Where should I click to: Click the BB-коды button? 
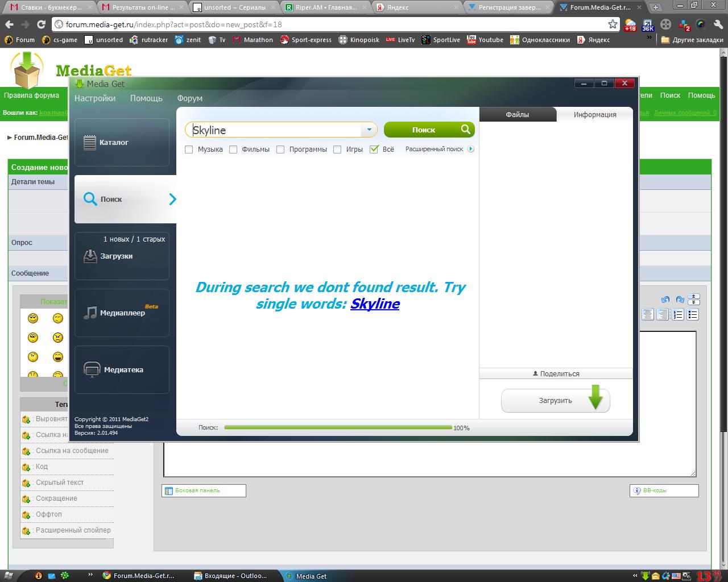pos(664,490)
